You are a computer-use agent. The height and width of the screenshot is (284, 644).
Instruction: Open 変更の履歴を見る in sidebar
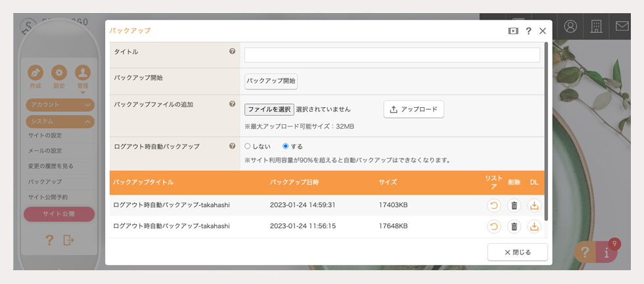51,166
